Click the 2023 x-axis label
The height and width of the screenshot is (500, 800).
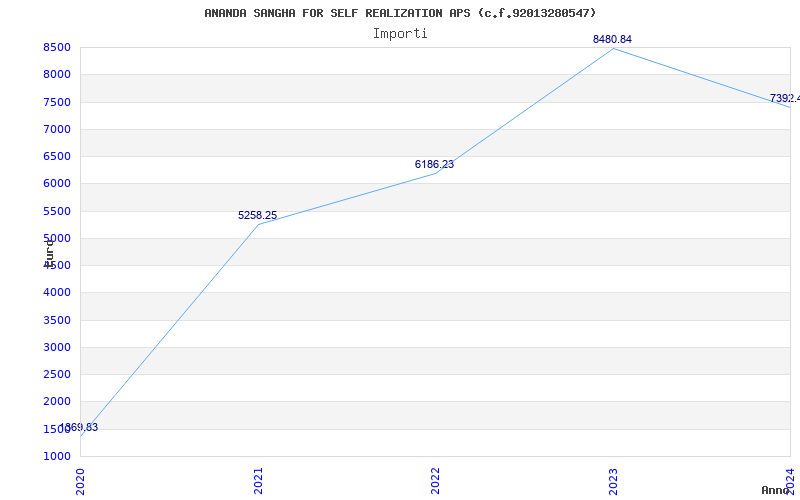point(613,481)
